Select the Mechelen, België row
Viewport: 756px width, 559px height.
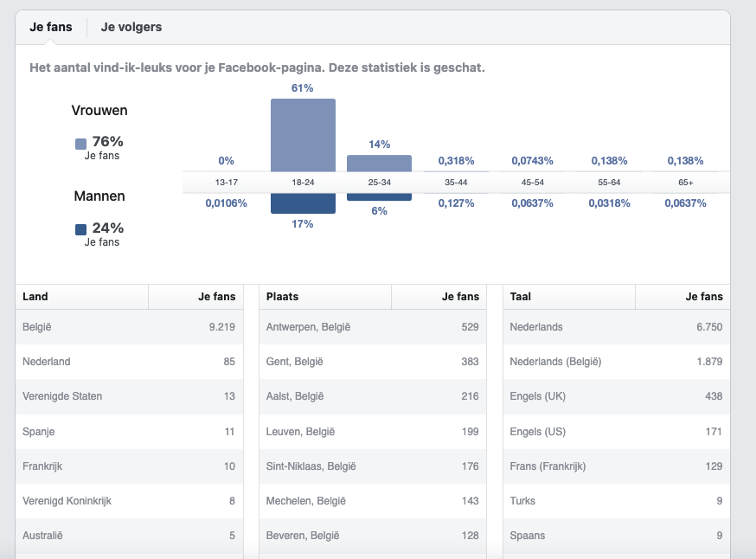pos(373,501)
